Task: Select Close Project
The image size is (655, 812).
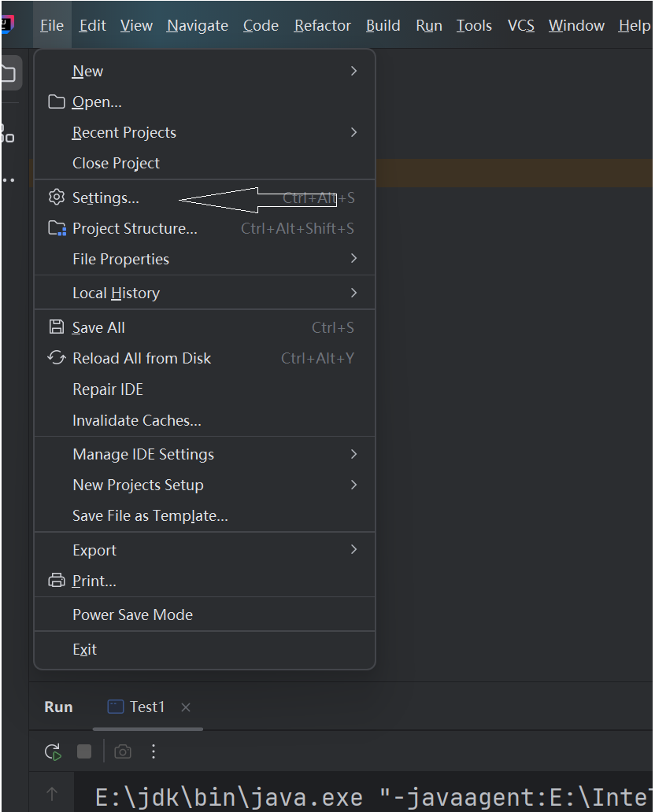Action: 205,163
